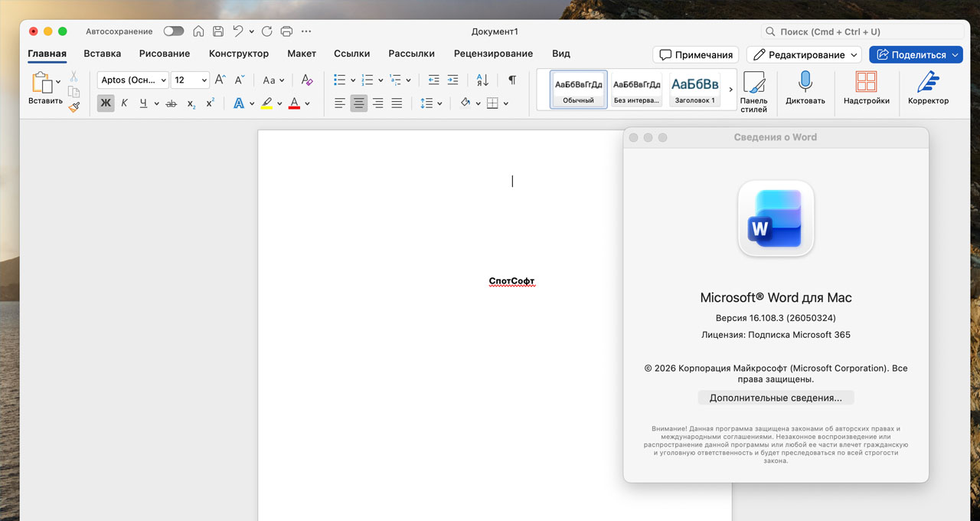Decrease paragraph indent
Viewport: 980px width, 521px height.
point(434,80)
